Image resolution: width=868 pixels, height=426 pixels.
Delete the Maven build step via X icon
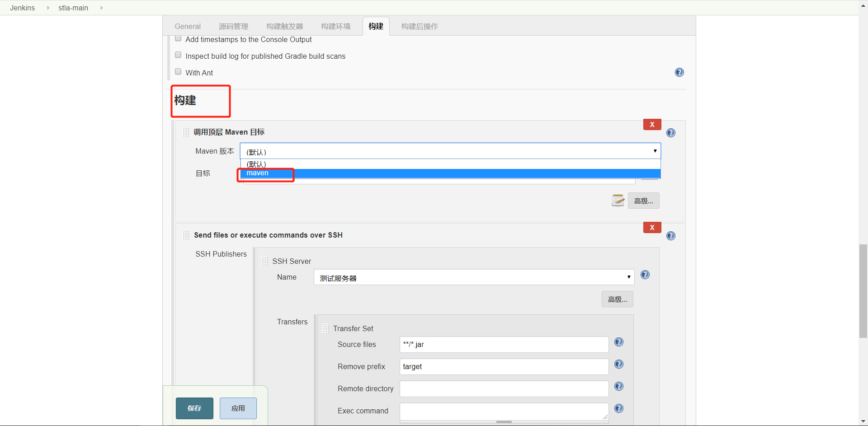651,124
